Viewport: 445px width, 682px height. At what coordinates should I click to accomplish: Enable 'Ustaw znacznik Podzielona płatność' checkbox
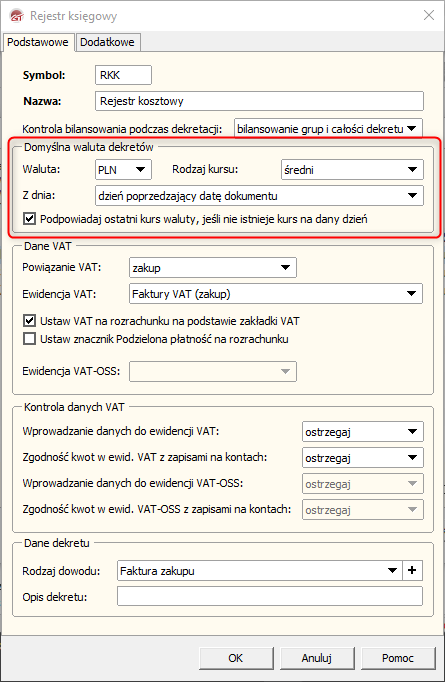(x=29, y=339)
